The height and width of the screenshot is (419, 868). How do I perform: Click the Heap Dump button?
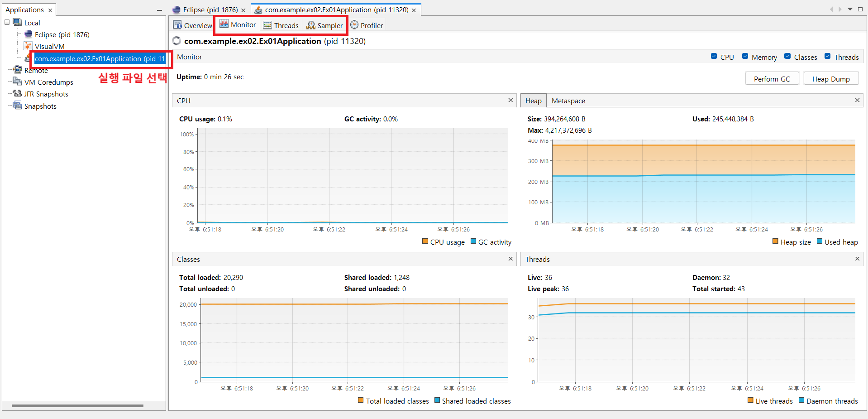click(x=831, y=79)
